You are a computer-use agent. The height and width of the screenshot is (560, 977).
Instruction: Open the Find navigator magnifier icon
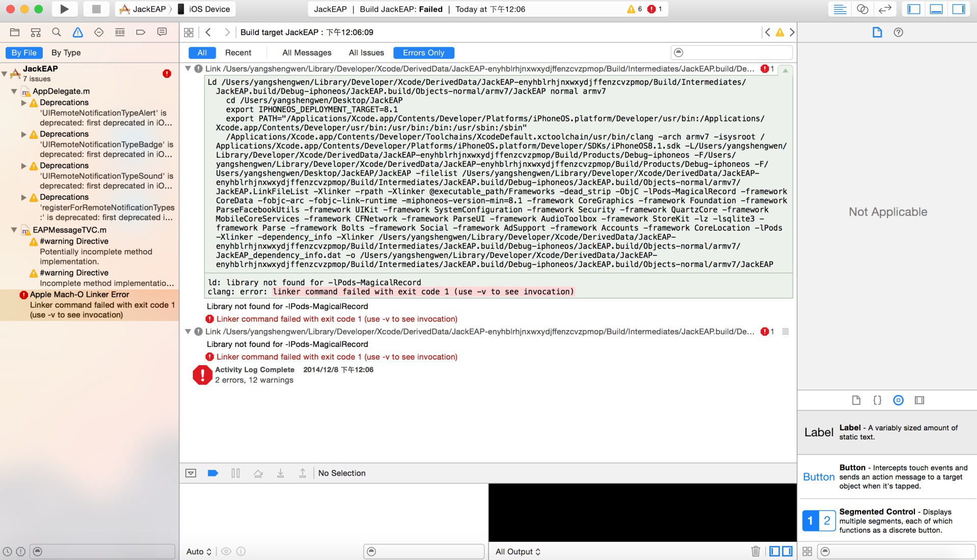pyautogui.click(x=56, y=32)
